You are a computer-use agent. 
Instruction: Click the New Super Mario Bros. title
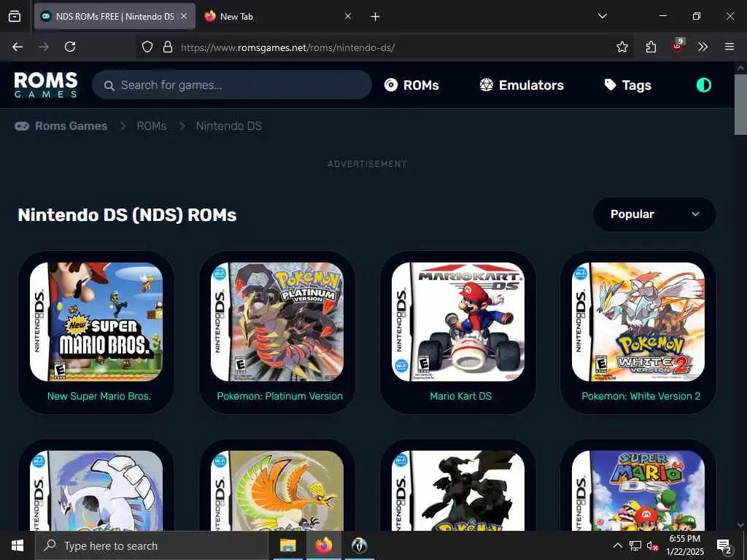pyautogui.click(x=99, y=396)
